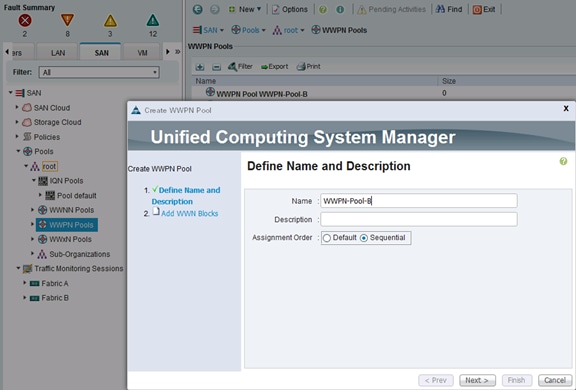Screen dimensions: 576x390
Task: Click the greyed forward navigation arrow
Action: [215, 10]
